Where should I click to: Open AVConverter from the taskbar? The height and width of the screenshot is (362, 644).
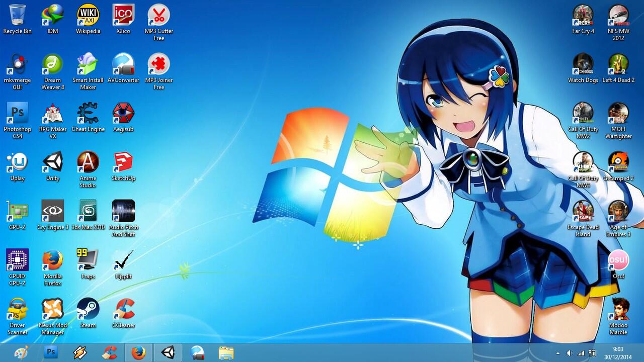coord(197,352)
